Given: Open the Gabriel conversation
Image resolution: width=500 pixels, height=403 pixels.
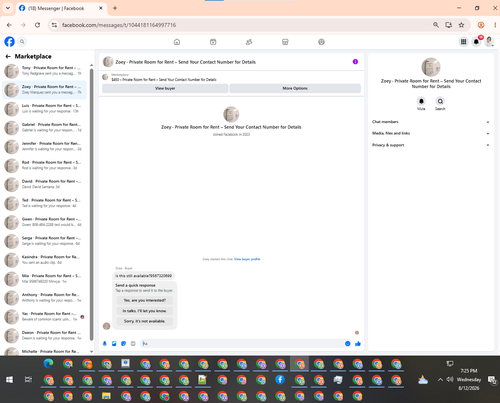Looking at the screenshot, I should (x=45, y=127).
